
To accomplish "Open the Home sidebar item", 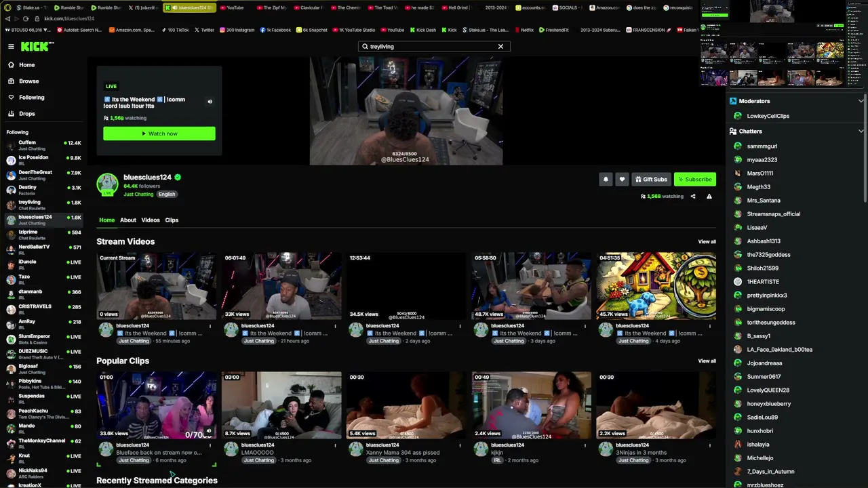I will 21,65.
